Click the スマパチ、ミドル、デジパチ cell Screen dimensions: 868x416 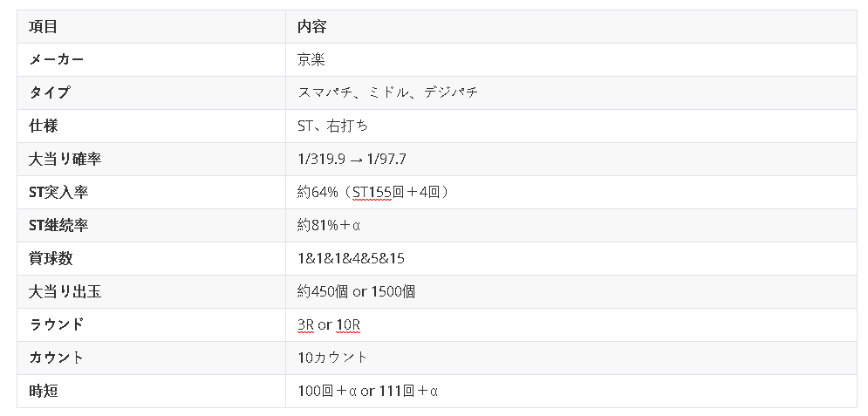pyautogui.click(x=387, y=93)
